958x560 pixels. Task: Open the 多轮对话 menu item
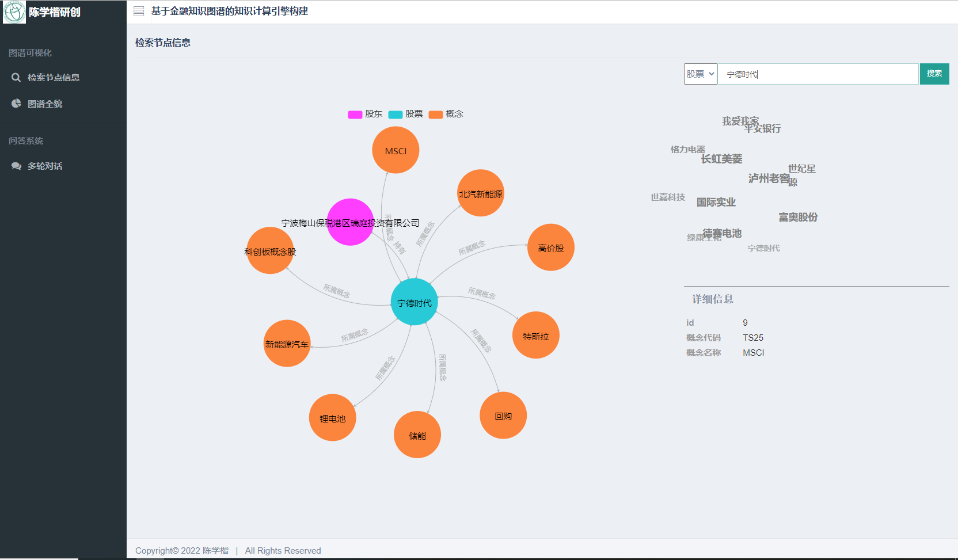pyautogui.click(x=45, y=166)
